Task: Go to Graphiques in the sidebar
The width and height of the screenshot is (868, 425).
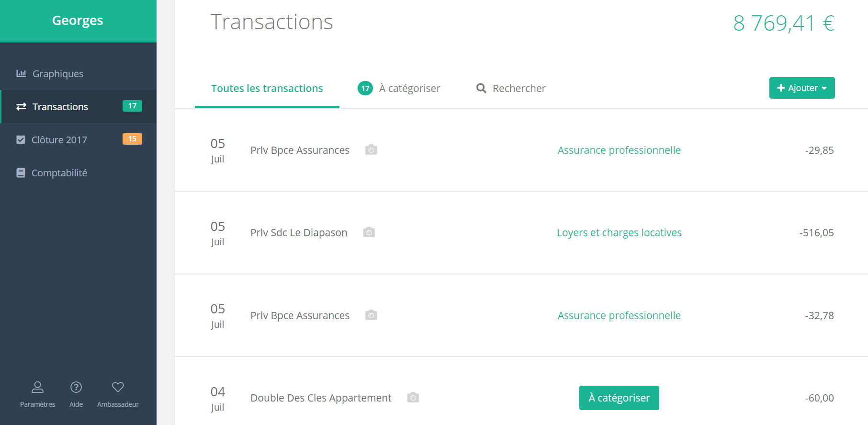Action: (78, 73)
